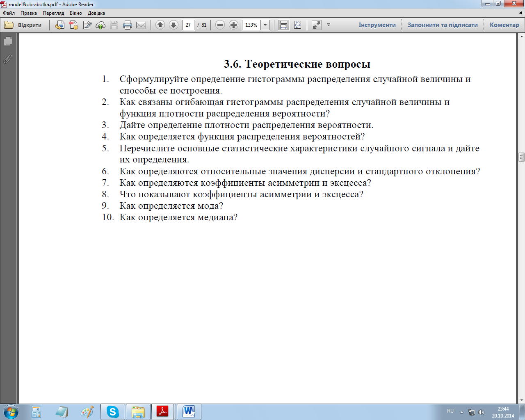Open the Інструменти pane

[377, 25]
